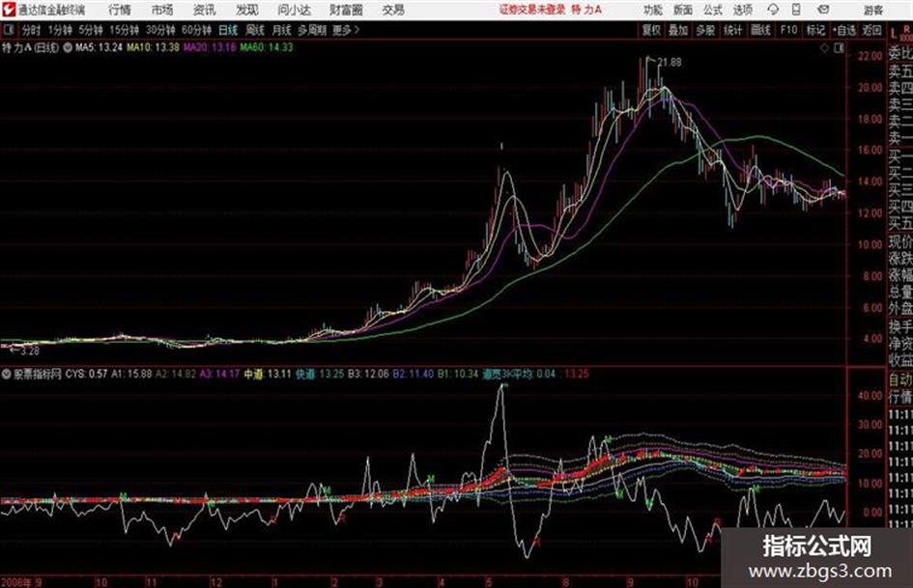913x588 pixels.
Task: Click the 统计 statistics button
Action: coord(732,30)
